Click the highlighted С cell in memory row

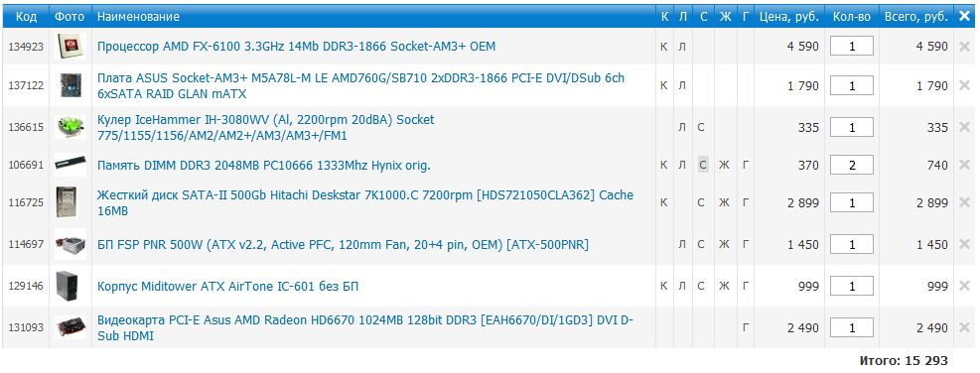coord(703,165)
